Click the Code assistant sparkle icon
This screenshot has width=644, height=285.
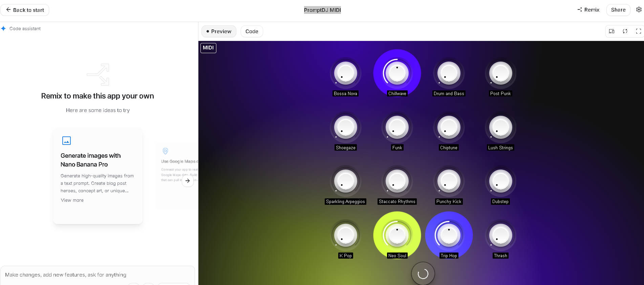3,29
